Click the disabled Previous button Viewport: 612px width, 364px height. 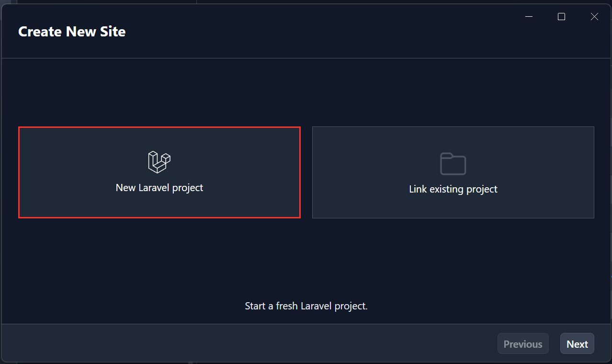pos(523,344)
